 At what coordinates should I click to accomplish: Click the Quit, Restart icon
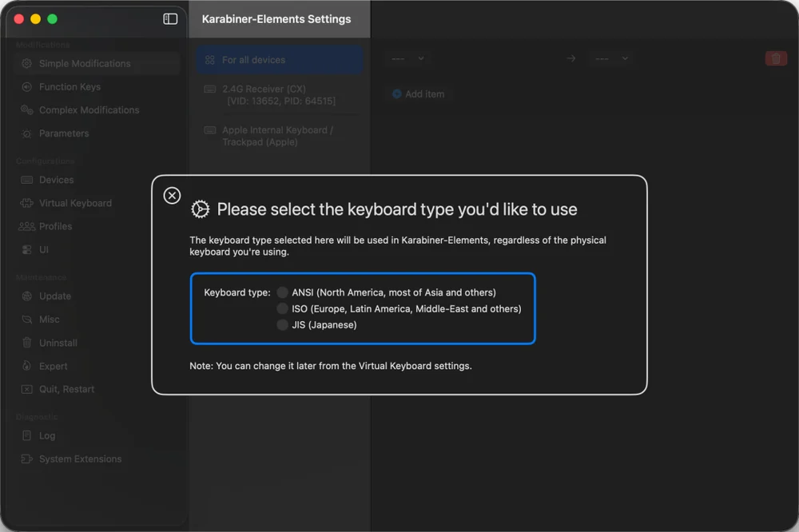[26, 389]
